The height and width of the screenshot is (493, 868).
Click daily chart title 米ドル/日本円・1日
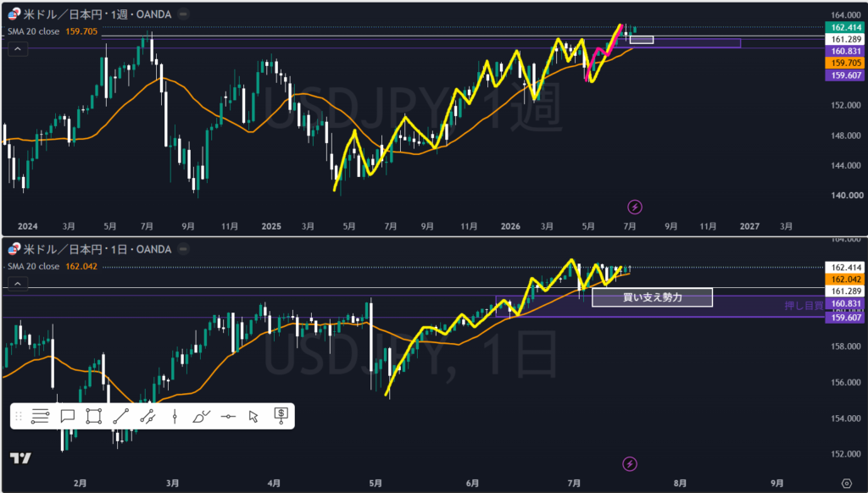(97, 249)
